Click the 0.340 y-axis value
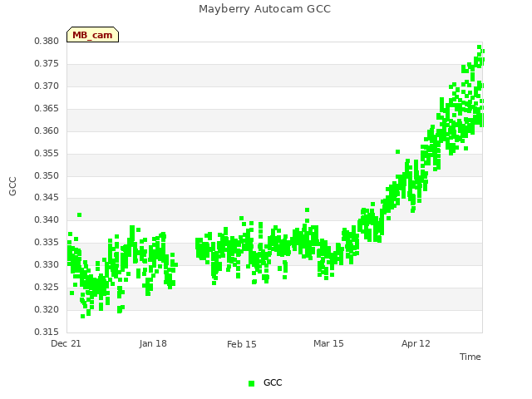The height and width of the screenshot is (399, 532). [x=47, y=219]
